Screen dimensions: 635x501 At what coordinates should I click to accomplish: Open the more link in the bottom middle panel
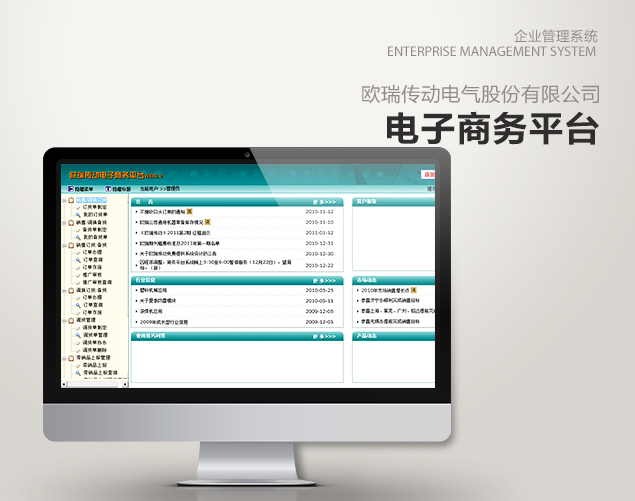pos(324,336)
